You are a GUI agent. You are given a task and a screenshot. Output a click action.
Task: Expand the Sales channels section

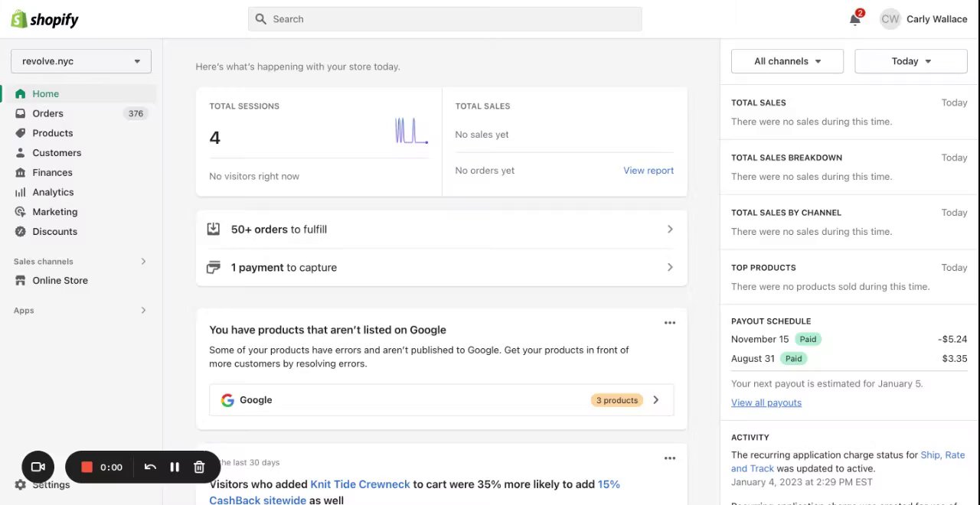(143, 262)
